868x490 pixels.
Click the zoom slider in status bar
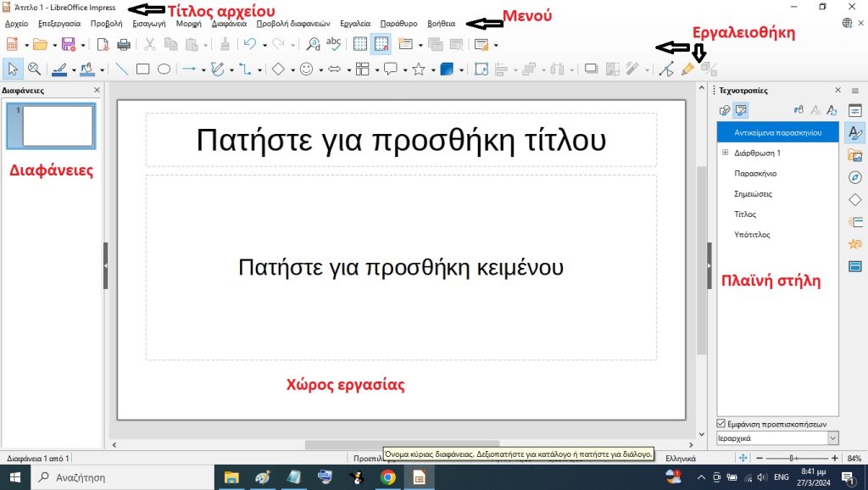797,458
